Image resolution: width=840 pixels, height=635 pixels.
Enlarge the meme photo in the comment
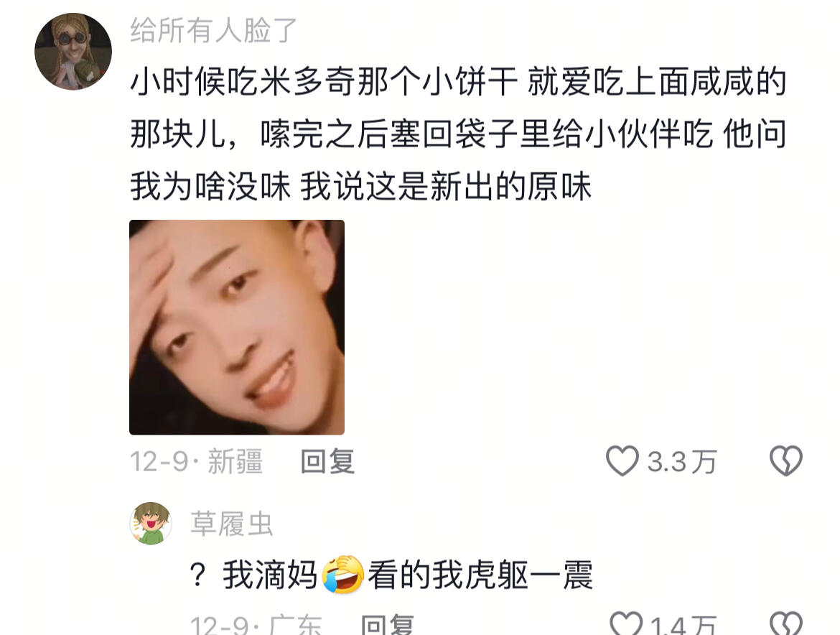tap(237, 328)
